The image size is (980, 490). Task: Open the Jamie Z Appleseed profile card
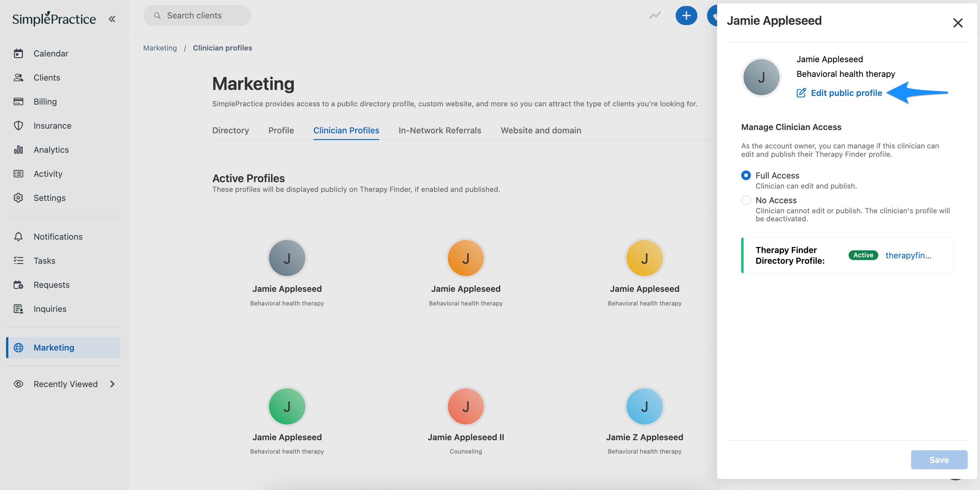pyautogui.click(x=644, y=423)
